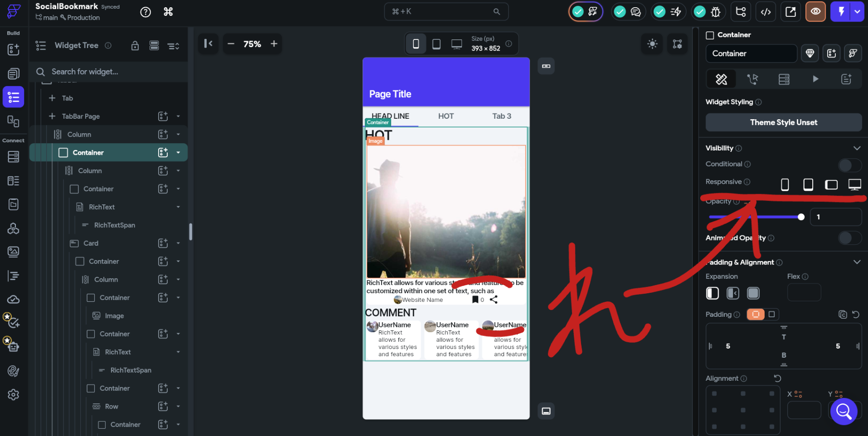Image resolution: width=868 pixels, height=436 pixels.
Task: Toggle Conditional visibility switch
Action: (x=850, y=165)
